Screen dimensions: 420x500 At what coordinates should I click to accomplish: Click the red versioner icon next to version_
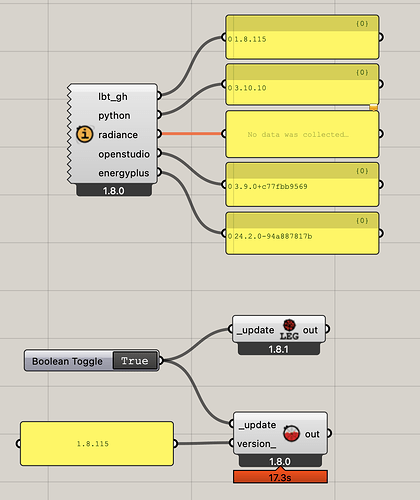(291, 433)
